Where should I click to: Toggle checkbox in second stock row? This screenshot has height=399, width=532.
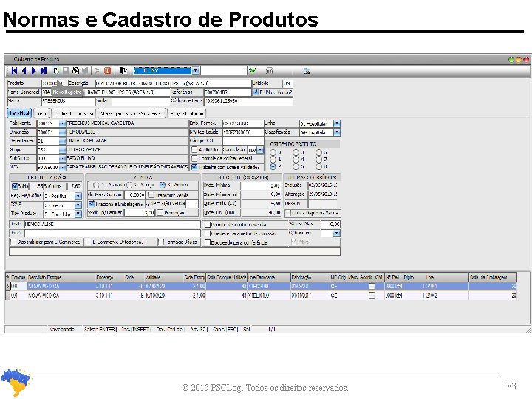click(x=372, y=296)
